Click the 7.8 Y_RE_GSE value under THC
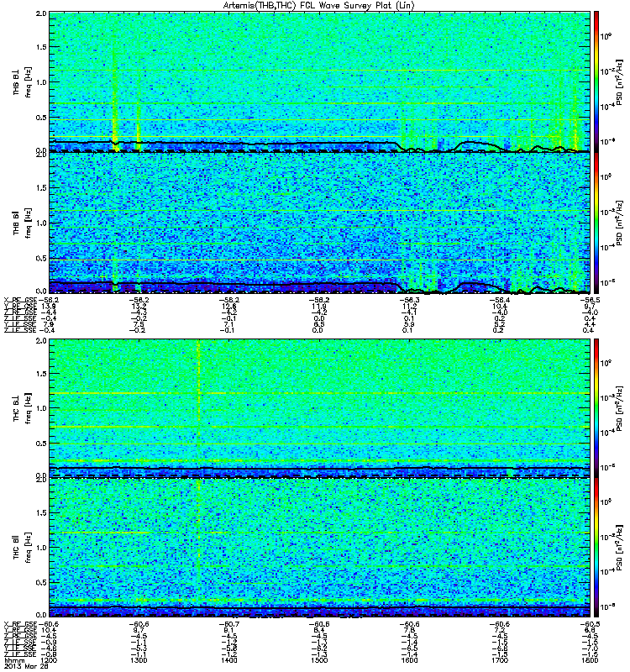Image resolution: width=630 pixels, height=672 pixels. (409, 630)
